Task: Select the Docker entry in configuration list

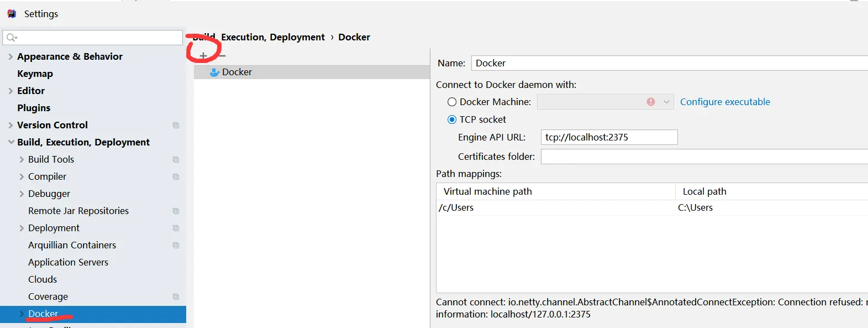Action: tap(312, 72)
